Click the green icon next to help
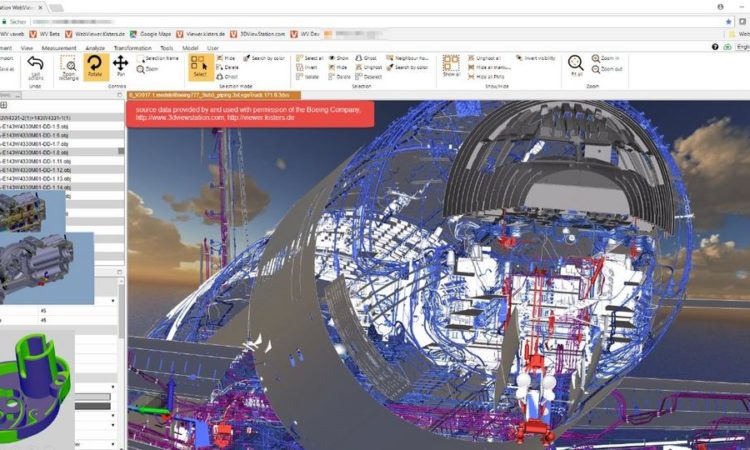 click(x=728, y=47)
